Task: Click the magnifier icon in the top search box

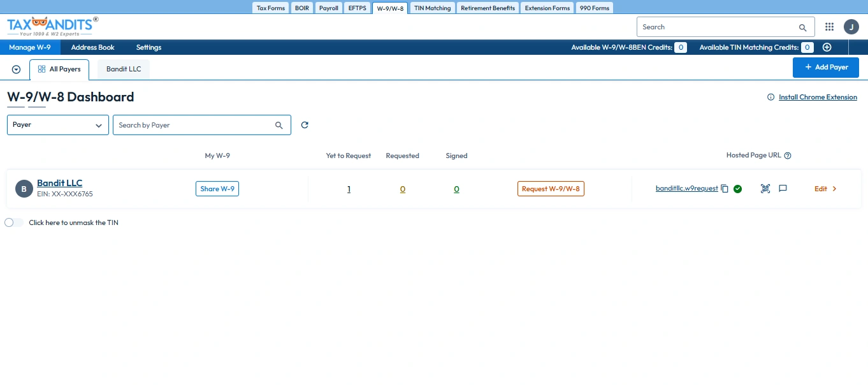Action: coord(802,27)
